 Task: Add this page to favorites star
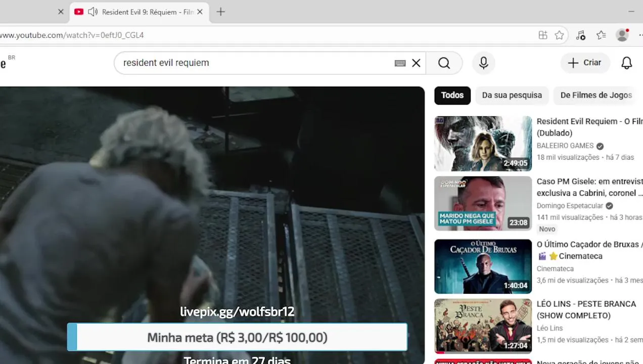(559, 35)
